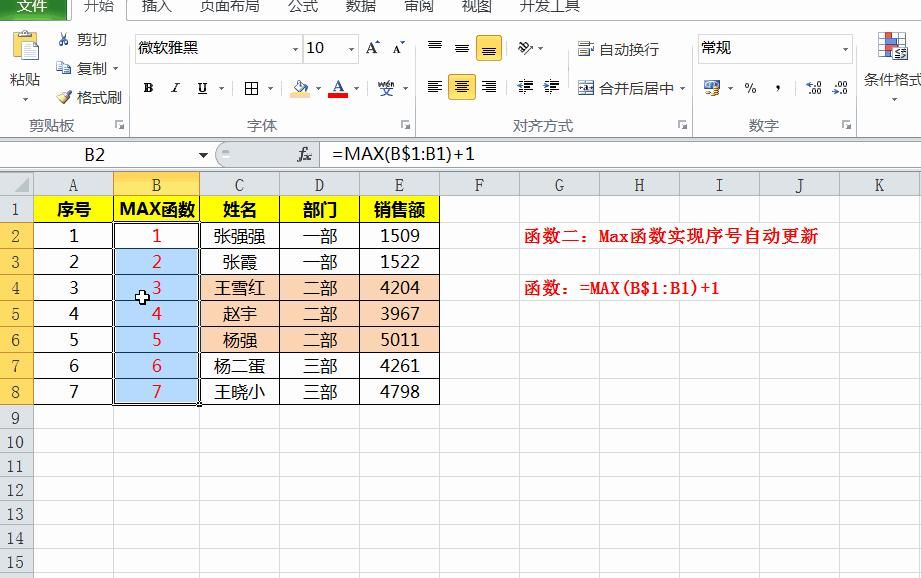Click the insert function fx icon
Image resolution: width=921 pixels, height=578 pixels.
click(304, 154)
